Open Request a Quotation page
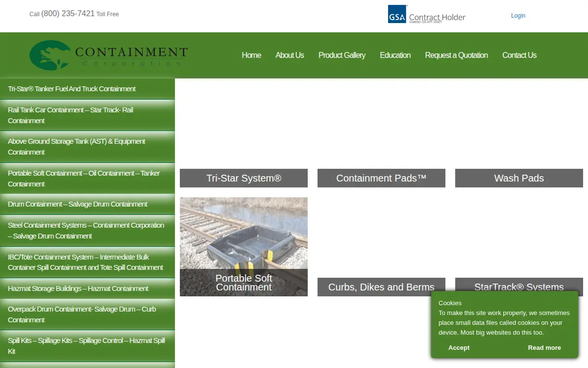Viewport: 588px width, 368px height. tap(456, 55)
